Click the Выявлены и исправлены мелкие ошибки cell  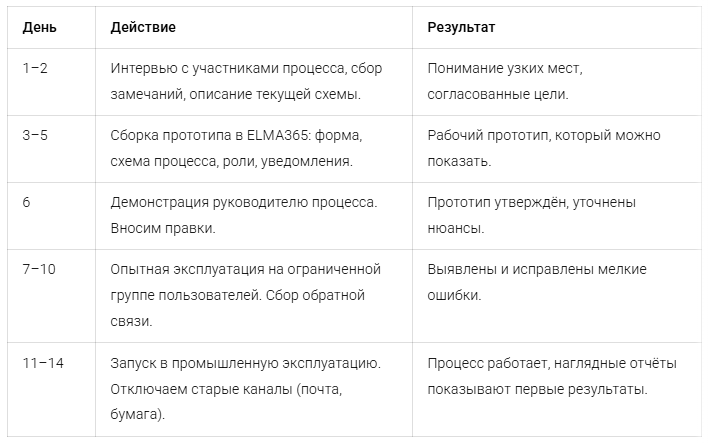coord(556,296)
